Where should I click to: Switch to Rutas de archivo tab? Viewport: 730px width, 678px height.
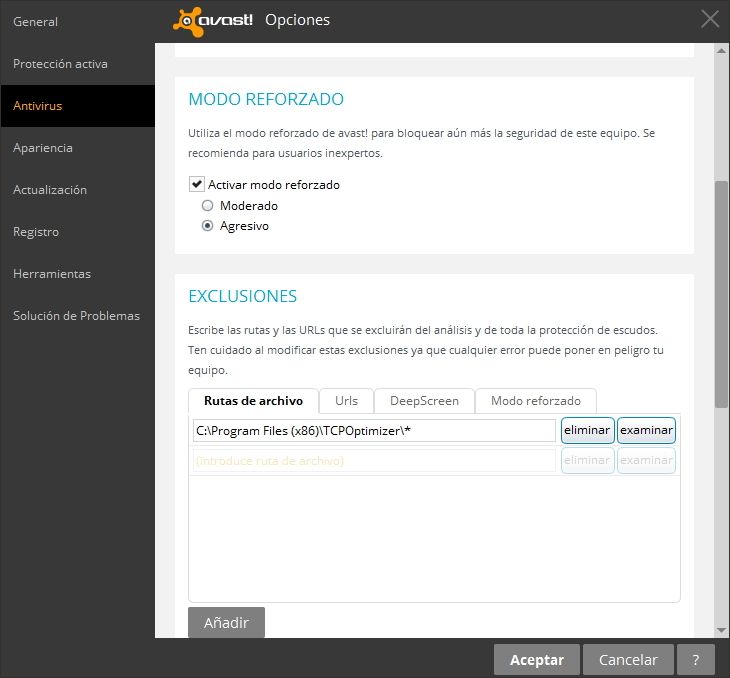(253, 400)
